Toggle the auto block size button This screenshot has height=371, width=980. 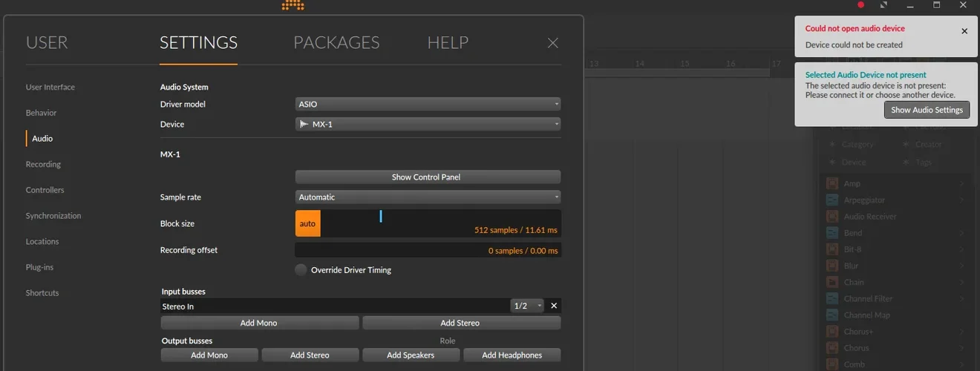tap(307, 223)
